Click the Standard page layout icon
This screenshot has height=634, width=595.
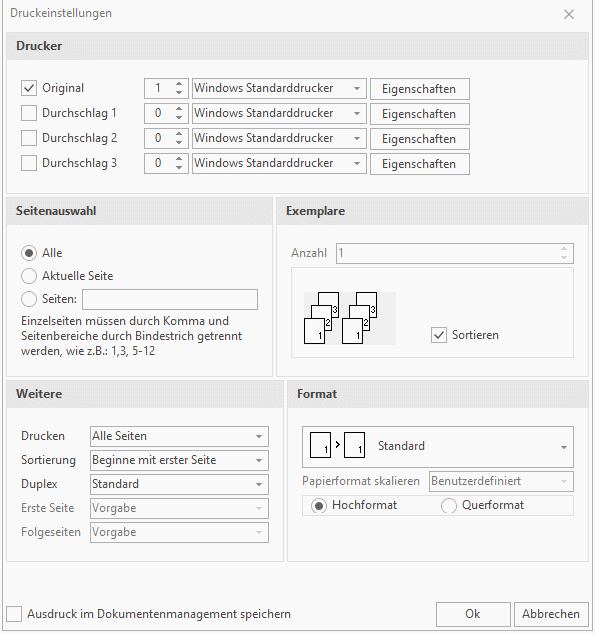click(338, 445)
